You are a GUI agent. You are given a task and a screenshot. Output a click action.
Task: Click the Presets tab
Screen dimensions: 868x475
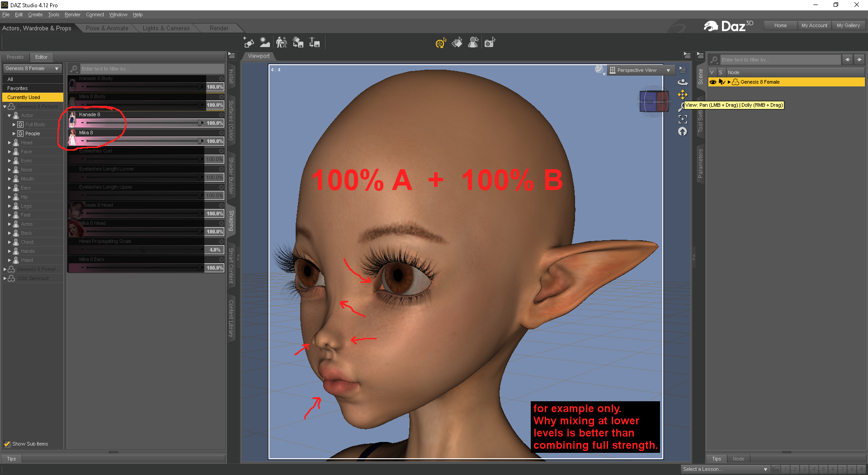15,57
